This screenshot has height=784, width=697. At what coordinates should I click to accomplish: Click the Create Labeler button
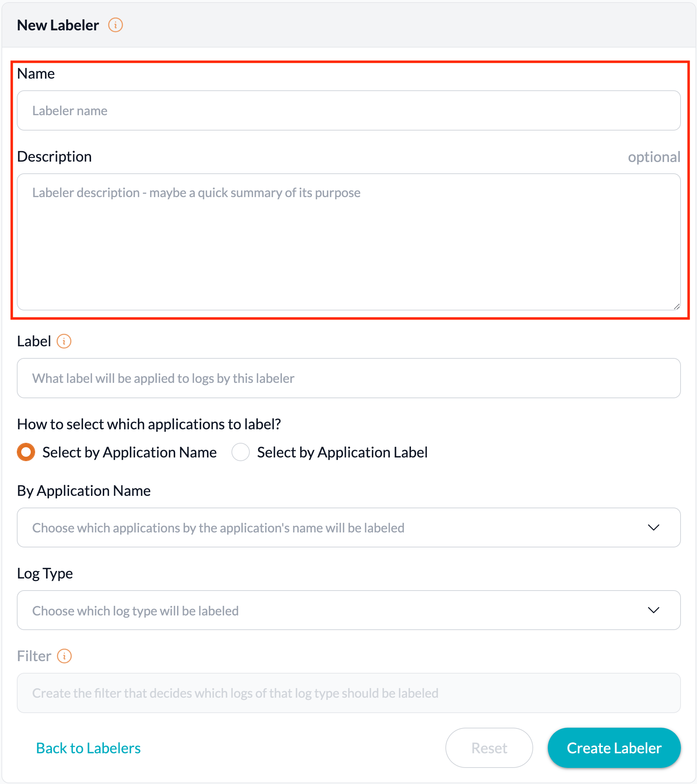pyautogui.click(x=613, y=747)
